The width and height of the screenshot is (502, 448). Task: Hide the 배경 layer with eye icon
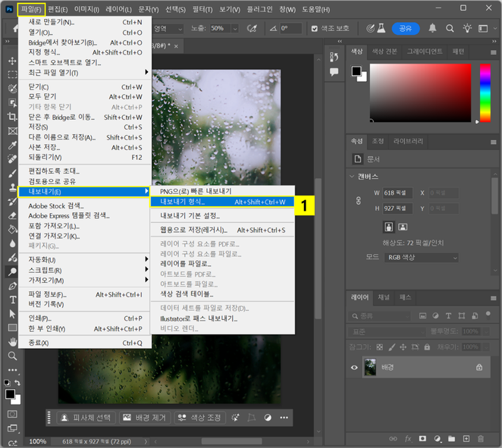click(x=355, y=367)
